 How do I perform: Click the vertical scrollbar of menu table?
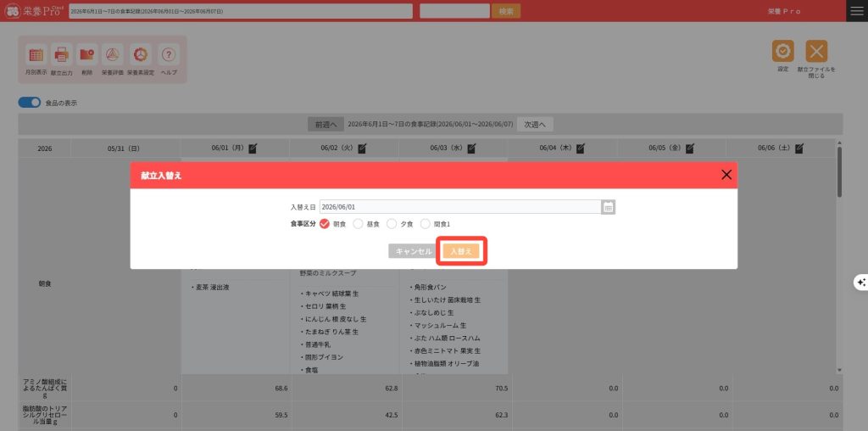pyautogui.click(x=839, y=172)
